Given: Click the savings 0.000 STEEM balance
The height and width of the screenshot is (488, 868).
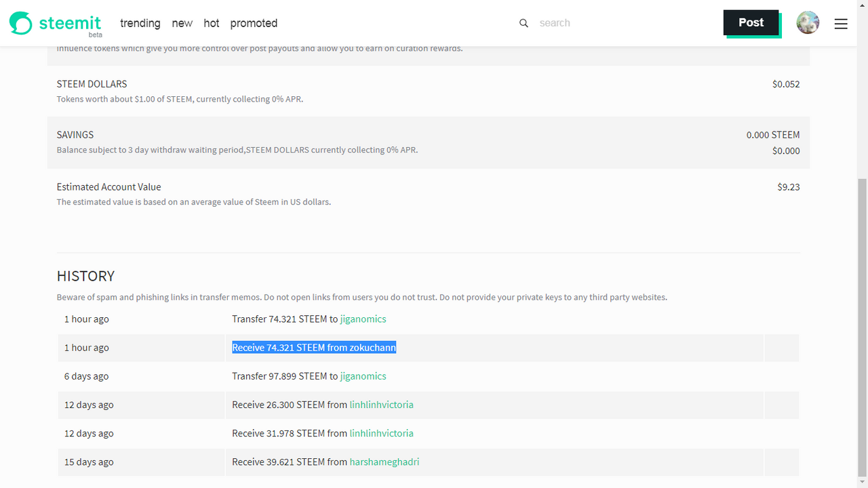Looking at the screenshot, I should coord(773,135).
